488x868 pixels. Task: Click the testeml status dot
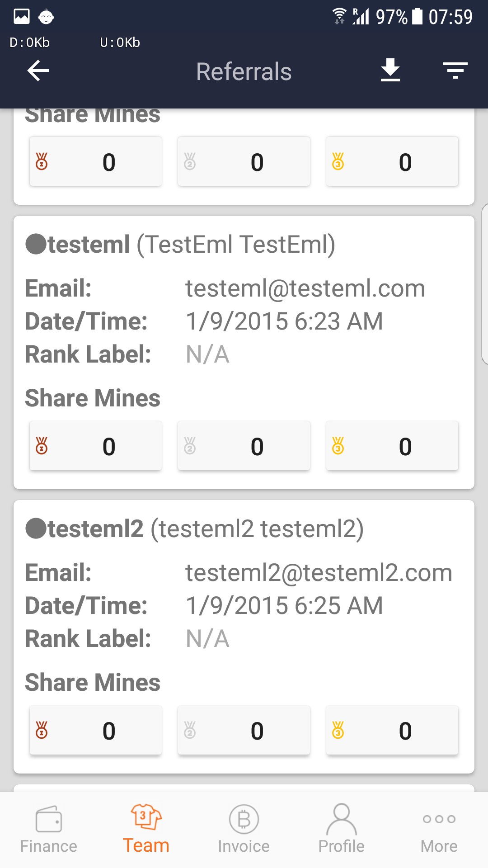(x=36, y=245)
